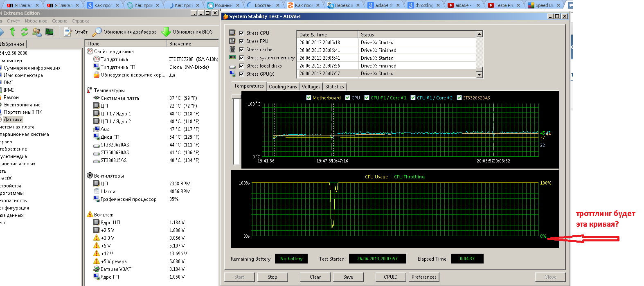Hide the ST3320620AS temperature line
Viewport: 644px width, 286px height.
(459, 98)
